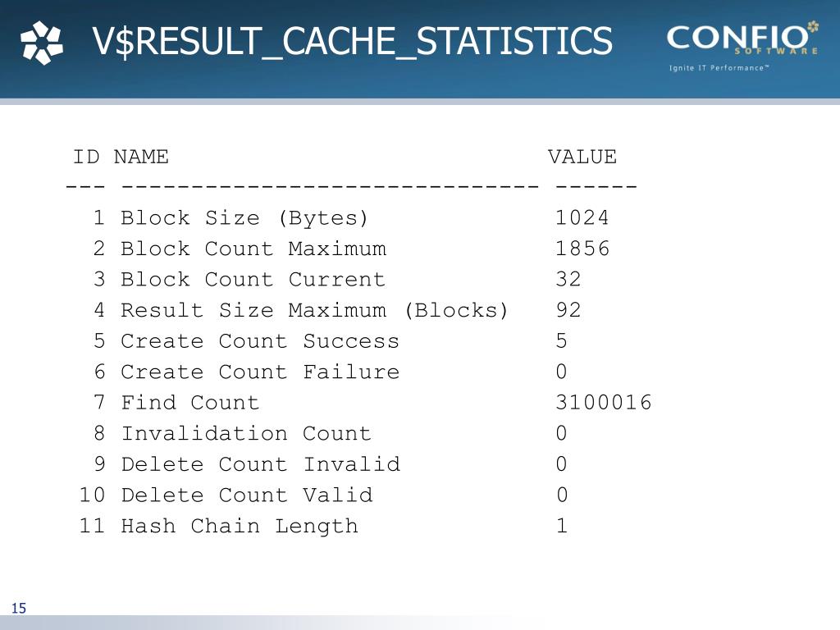Click the VALUE column header
The image size is (840, 630).
pos(582,157)
